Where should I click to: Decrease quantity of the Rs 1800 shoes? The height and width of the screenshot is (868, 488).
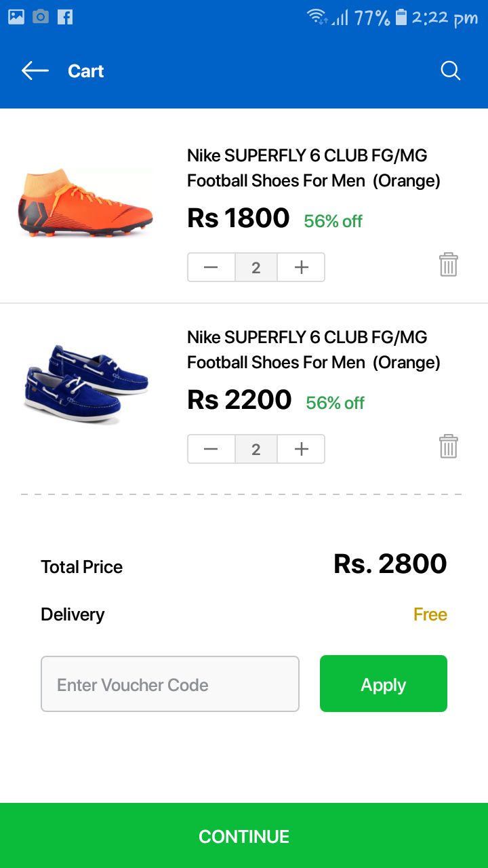click(211, 267)
